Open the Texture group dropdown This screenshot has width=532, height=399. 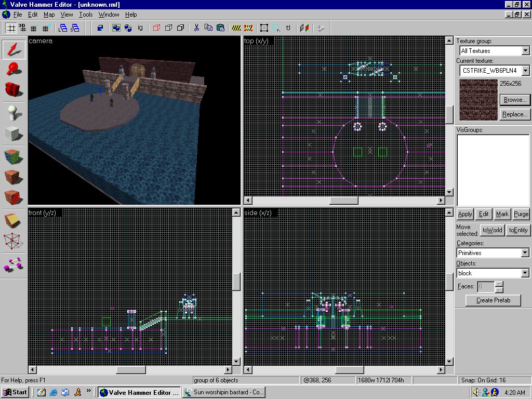tap(525, 51)
